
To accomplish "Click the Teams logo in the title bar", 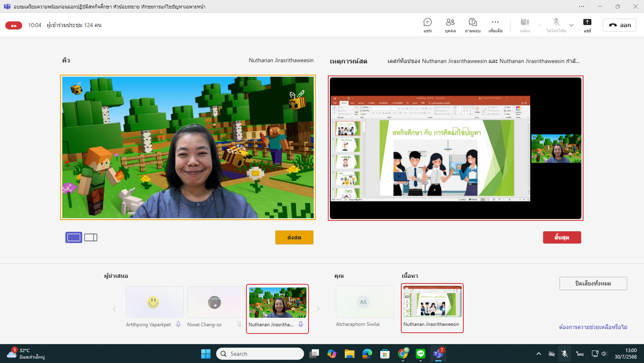I will (7, 6).
